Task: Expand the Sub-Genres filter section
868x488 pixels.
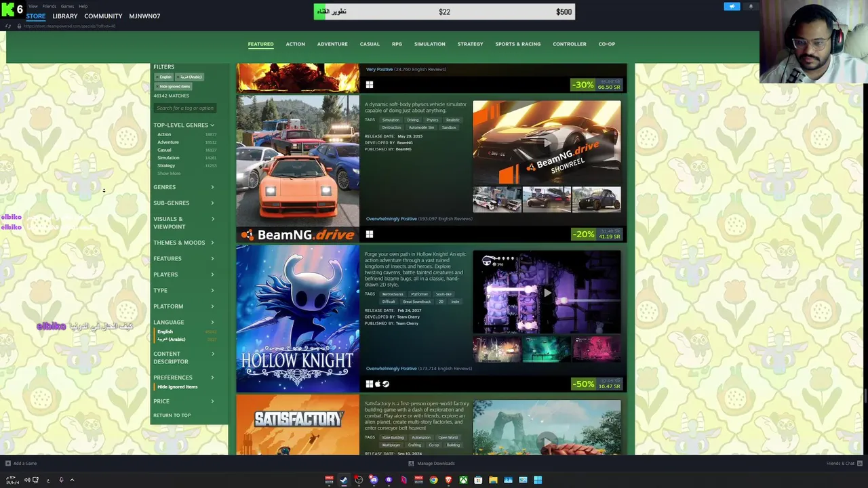Action: [184, 203]
